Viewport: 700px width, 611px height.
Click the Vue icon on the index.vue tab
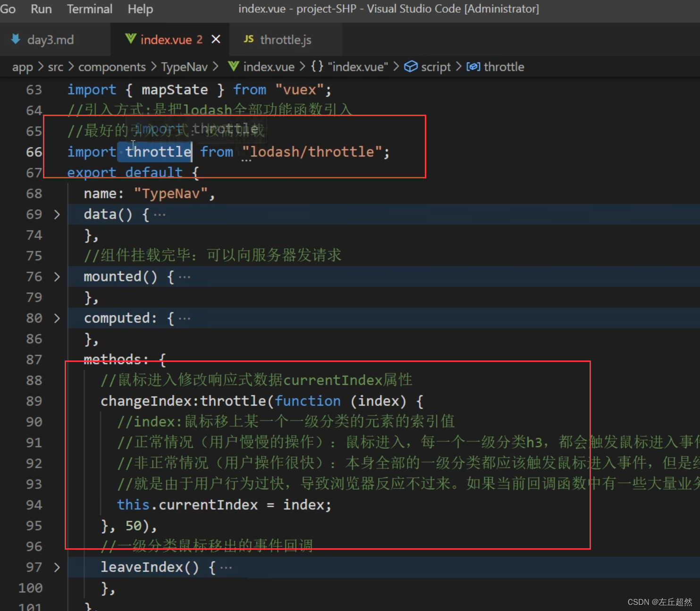tap(131, 39)
